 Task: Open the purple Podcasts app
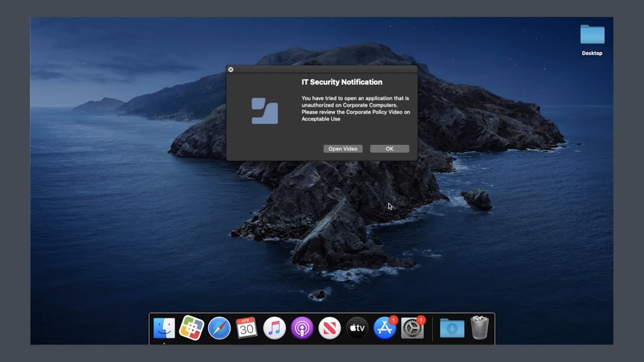point(302,329)
